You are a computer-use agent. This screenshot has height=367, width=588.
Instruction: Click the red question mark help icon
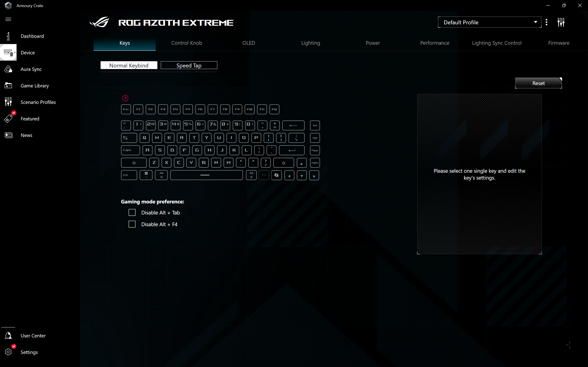(x=125, y=98)
